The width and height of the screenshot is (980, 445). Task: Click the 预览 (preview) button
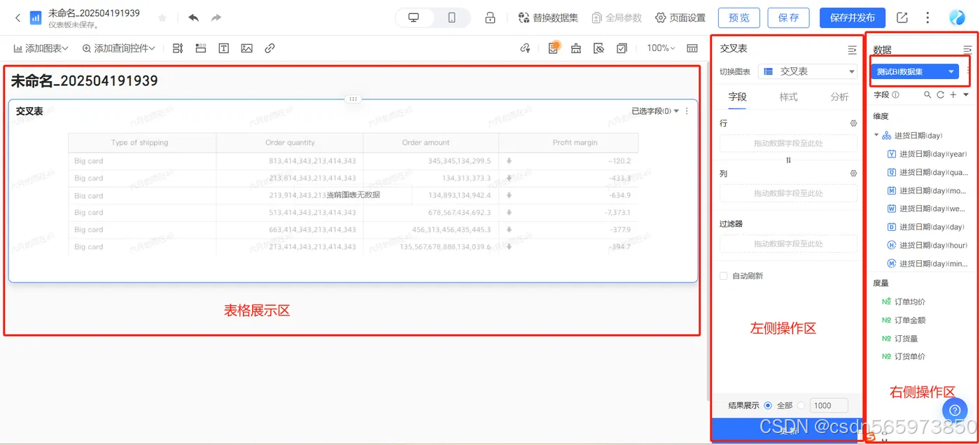pos(738,17)
